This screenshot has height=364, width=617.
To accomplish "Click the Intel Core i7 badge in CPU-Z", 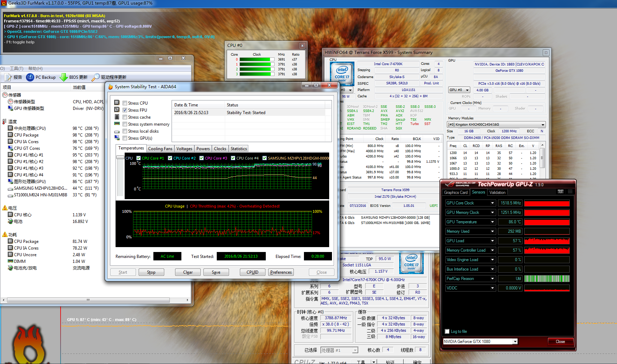I will click(x=411, y=264).
